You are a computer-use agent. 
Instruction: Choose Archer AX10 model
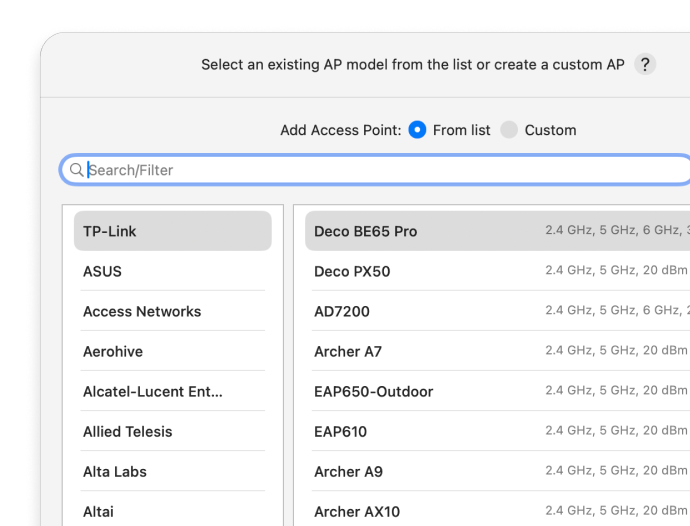[x=497, y=511]
